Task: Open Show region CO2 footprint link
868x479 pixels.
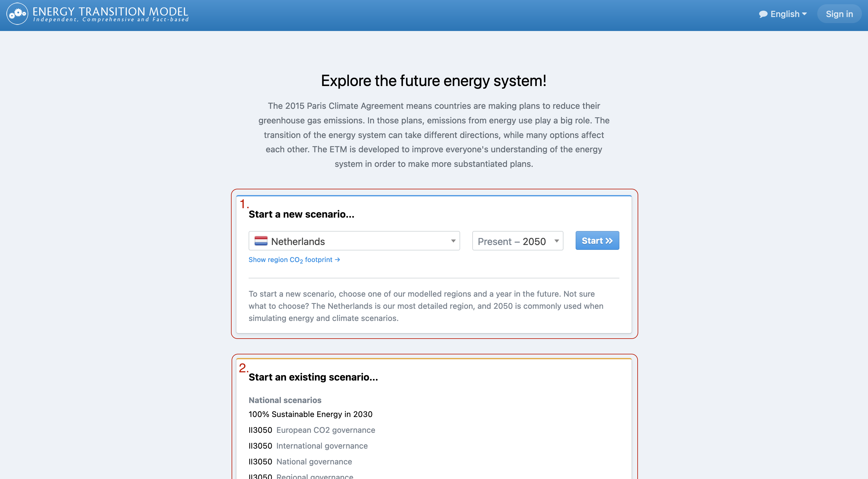Action: [x=294, y=260]
